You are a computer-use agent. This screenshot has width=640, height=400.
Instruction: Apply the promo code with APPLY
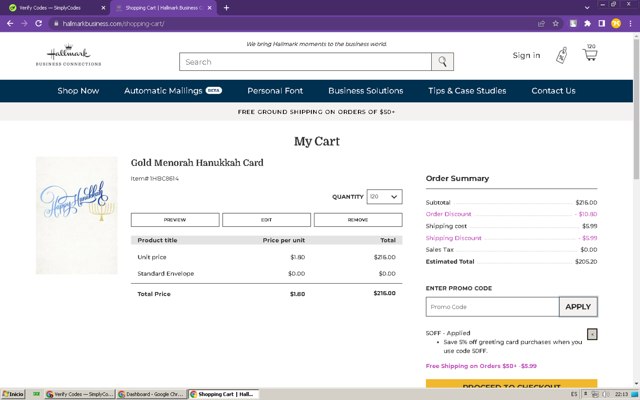click(x=578, y=307)
